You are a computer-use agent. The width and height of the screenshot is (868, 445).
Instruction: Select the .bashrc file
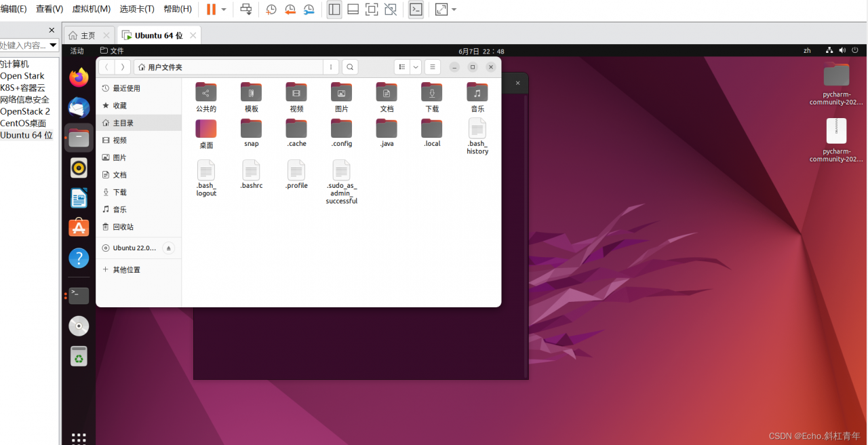pyautogui.click(x=251, y=174)
